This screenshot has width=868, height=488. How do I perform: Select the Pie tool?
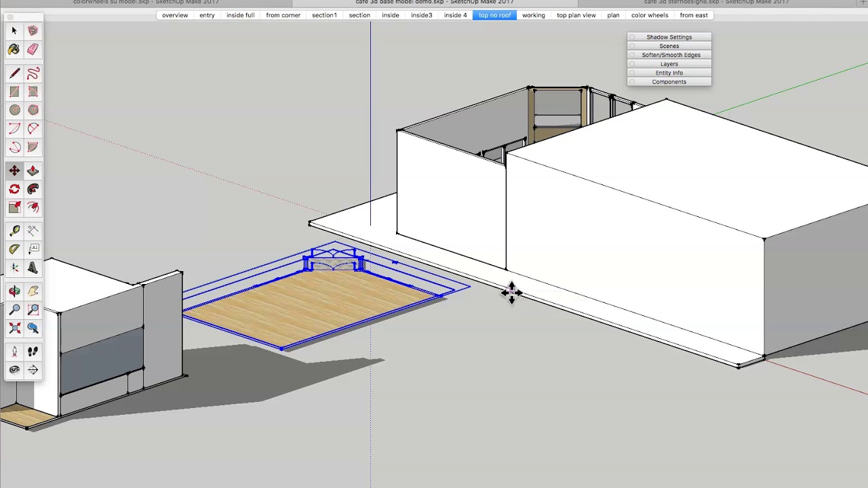click(x=33, y=147)
